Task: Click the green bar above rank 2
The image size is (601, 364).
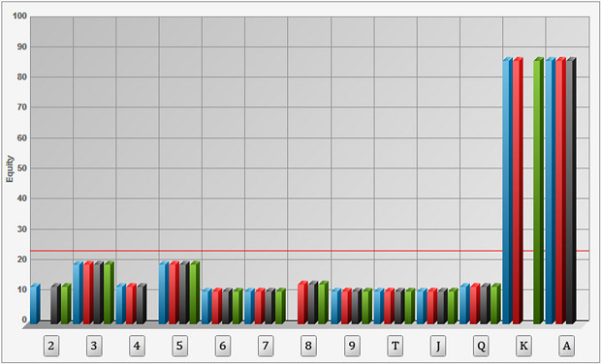Action: pyautogui.click(x=66, y=304)
